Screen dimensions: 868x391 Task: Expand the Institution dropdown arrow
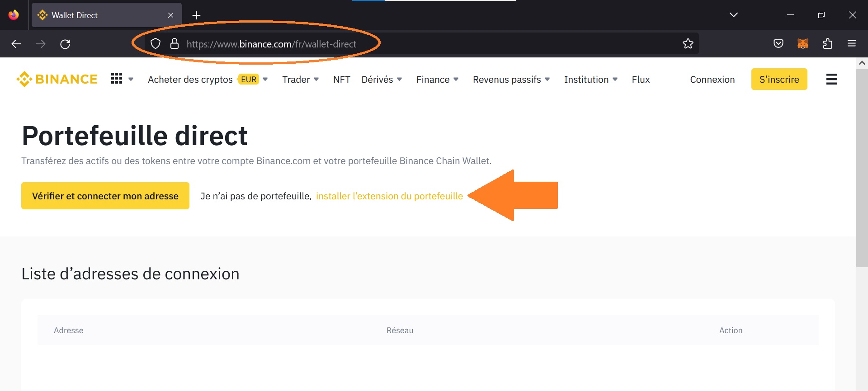coord(615,80)
